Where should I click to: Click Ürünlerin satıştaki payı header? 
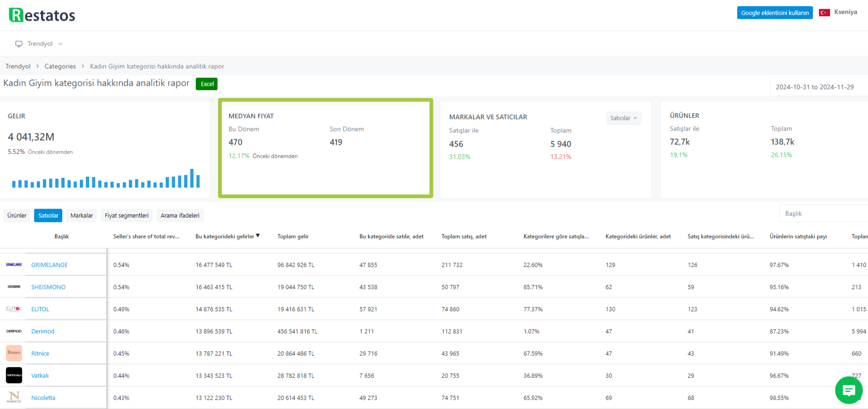click(x=798, y=236)
